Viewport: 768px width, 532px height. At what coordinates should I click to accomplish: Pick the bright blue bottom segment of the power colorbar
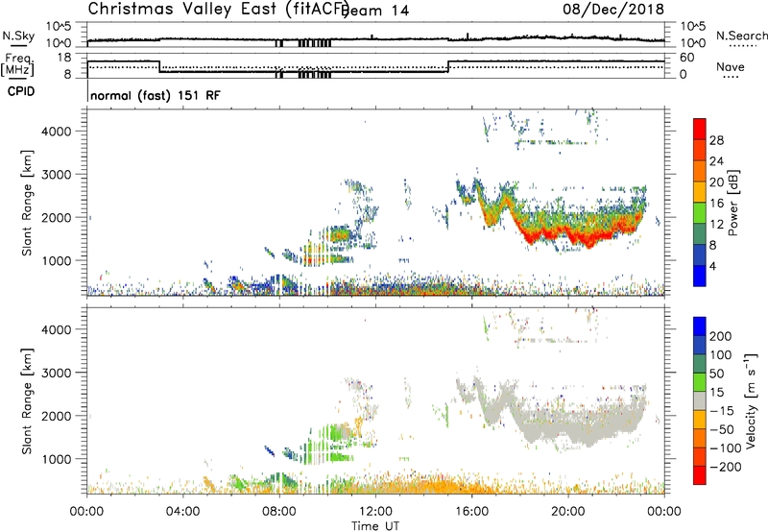coord(700,276)
